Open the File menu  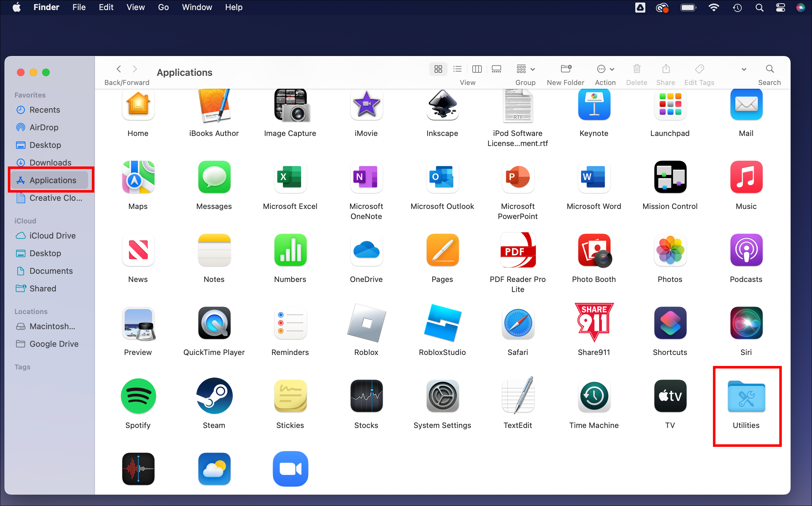coord(79,7)
